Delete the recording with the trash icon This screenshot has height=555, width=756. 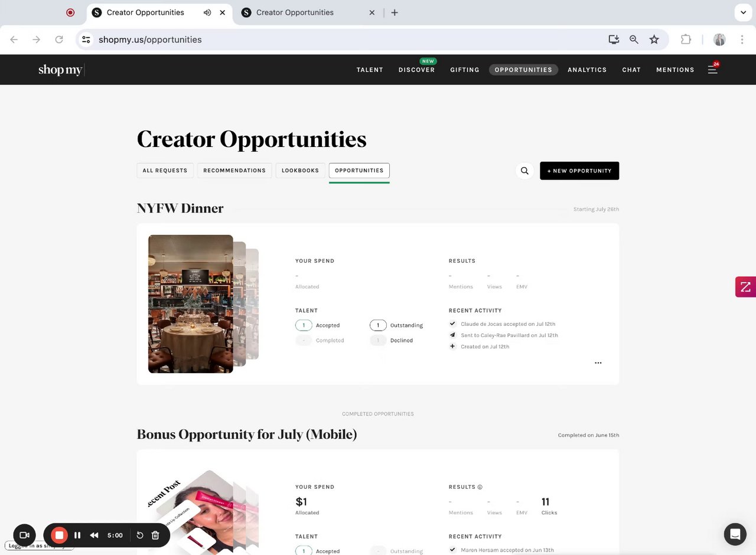tap(155, 535)
